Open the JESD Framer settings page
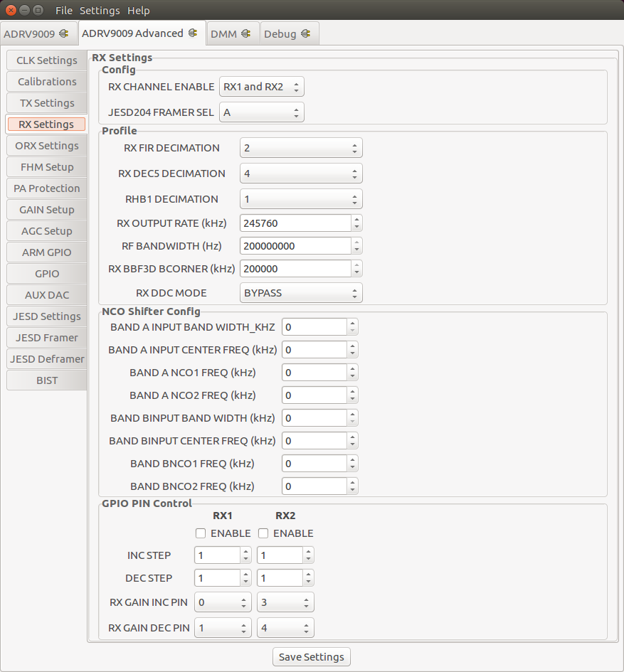624x672 pixels. tap(46, 337)
